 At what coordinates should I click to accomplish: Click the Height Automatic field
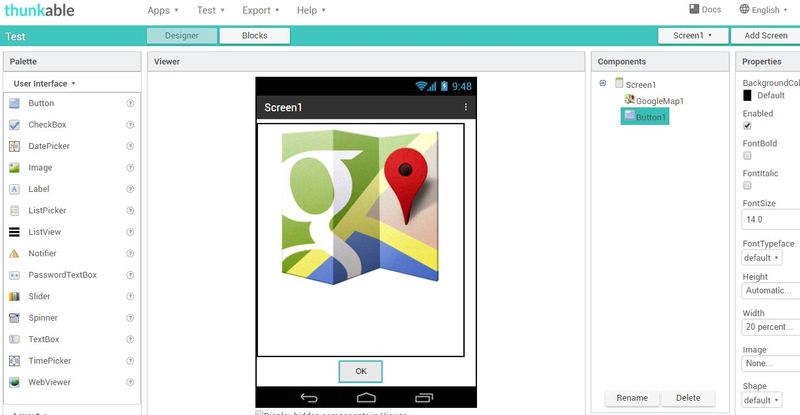(770, 290)
